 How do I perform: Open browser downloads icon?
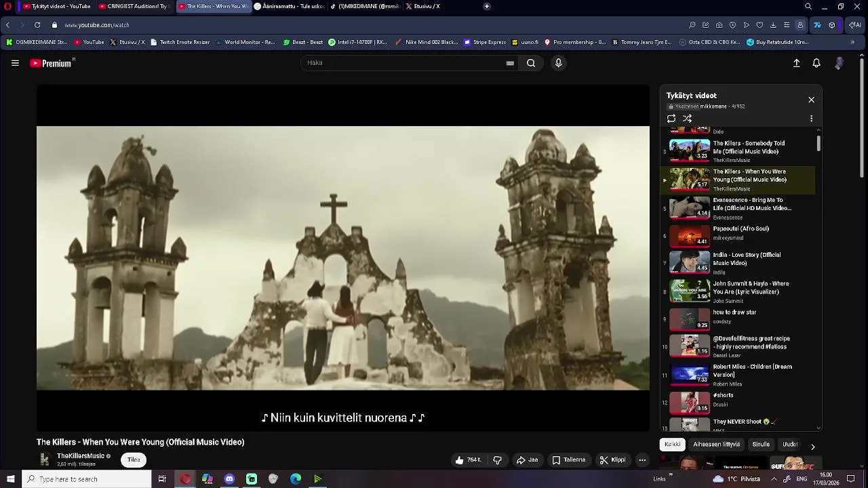(773, 25)
